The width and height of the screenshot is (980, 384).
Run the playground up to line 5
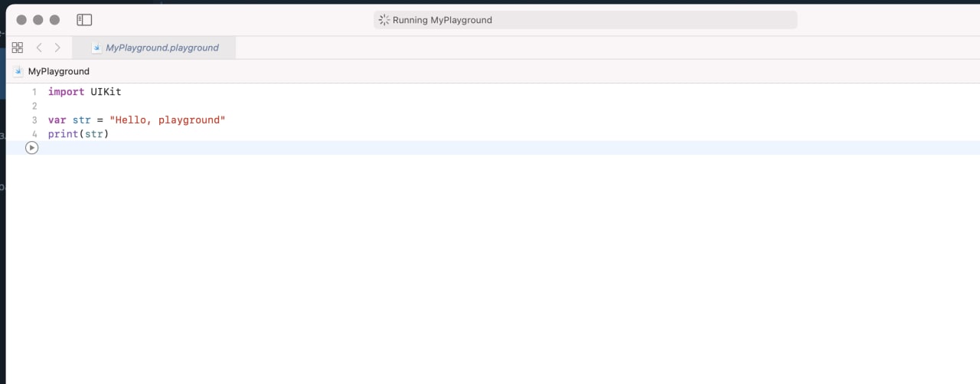[x=31, y=148]
